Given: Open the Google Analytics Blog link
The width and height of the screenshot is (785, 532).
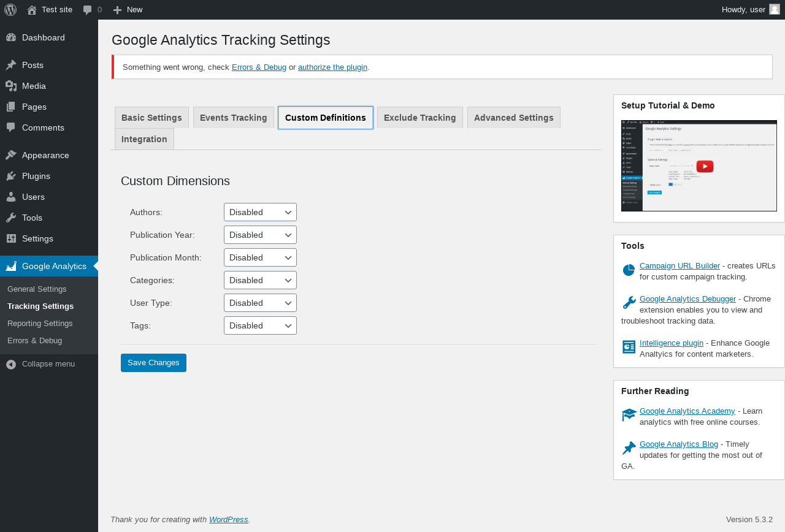Looking at the screenshot, I should [679, 444].
